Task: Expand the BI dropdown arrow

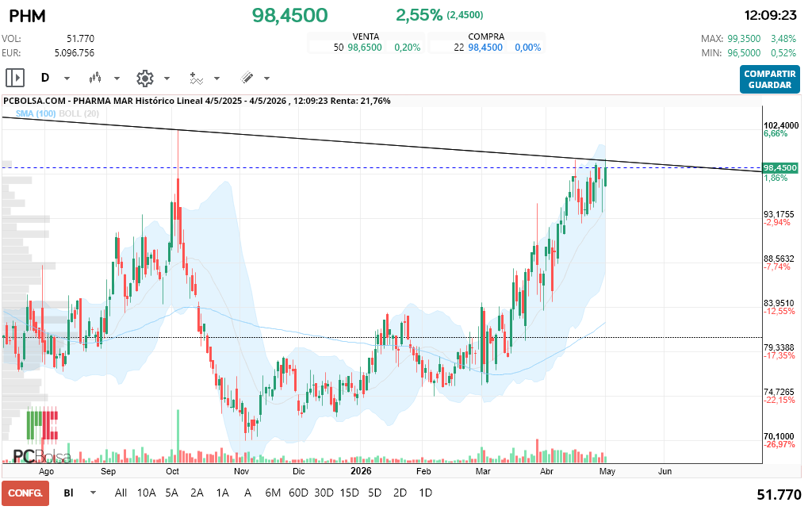Action: (94, 493)
